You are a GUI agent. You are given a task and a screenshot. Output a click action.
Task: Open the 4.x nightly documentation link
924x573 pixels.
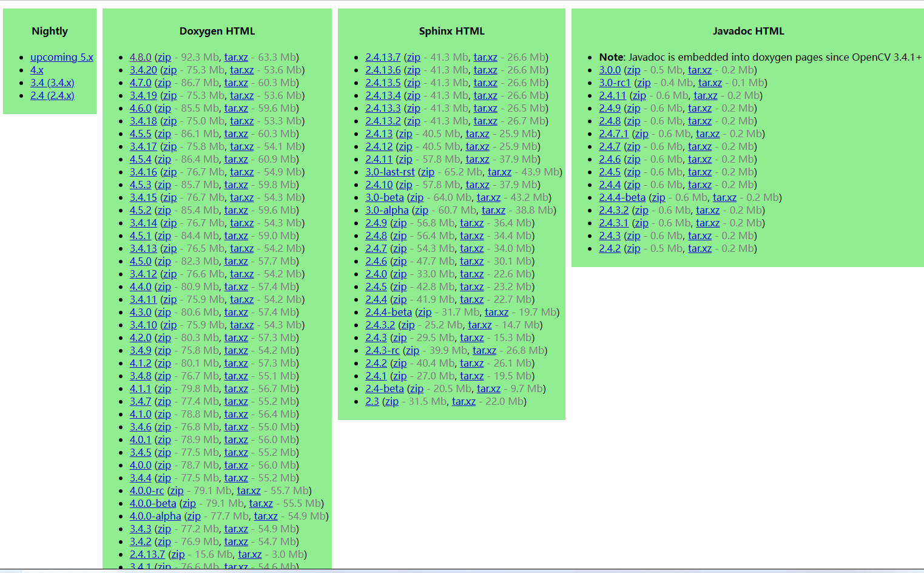point(37,70)
